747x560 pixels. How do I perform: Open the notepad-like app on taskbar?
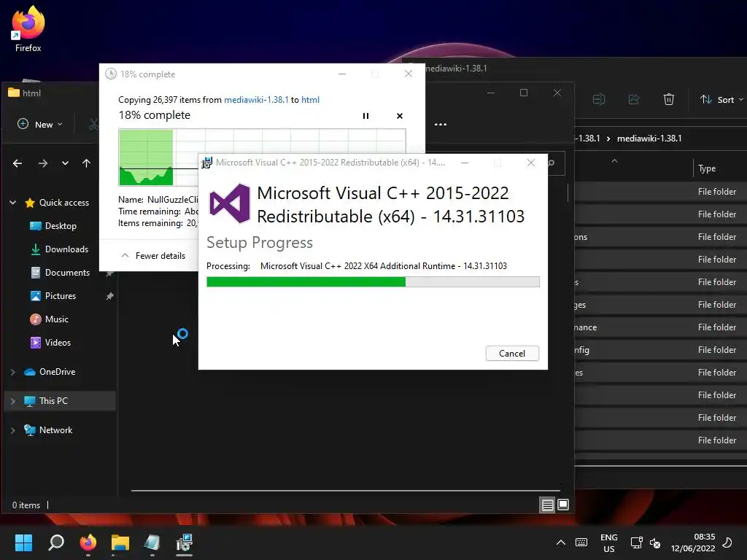[152, 542]
